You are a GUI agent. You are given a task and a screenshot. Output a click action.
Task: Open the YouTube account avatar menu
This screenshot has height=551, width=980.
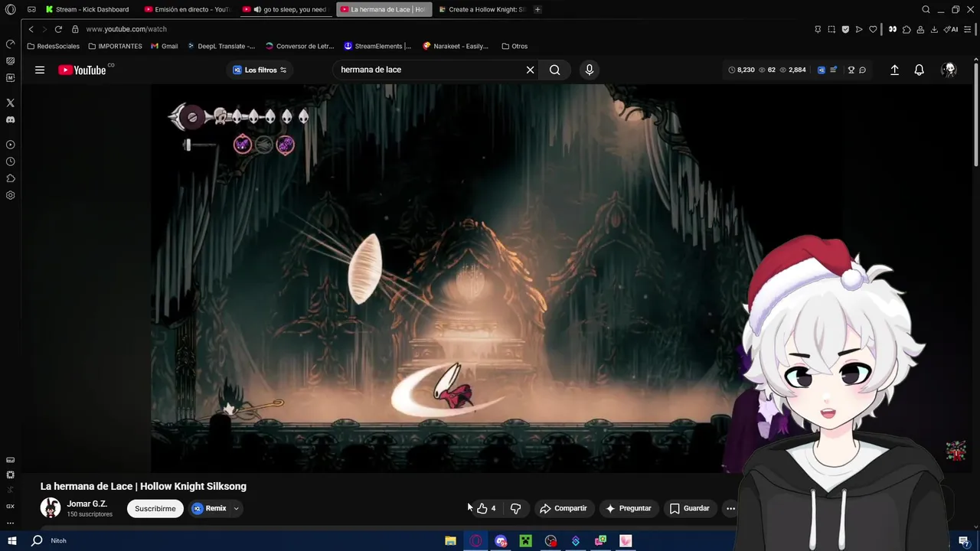[949, 70]
